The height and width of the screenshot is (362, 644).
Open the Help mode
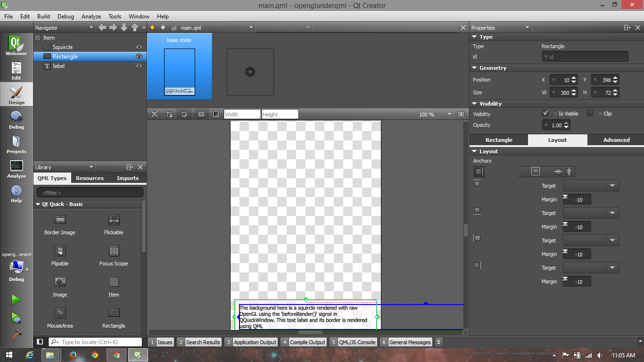[17, 193]
